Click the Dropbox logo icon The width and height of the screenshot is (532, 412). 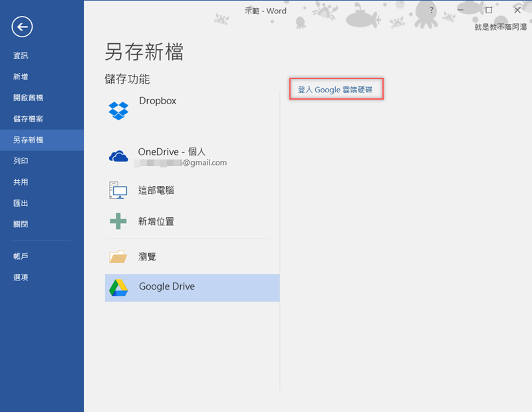118,111
